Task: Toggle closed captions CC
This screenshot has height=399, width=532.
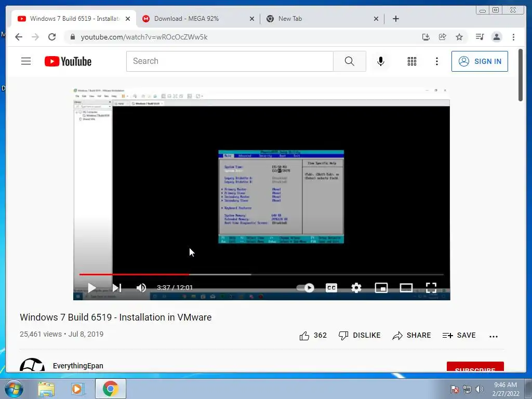Action: tap(331, 288)
